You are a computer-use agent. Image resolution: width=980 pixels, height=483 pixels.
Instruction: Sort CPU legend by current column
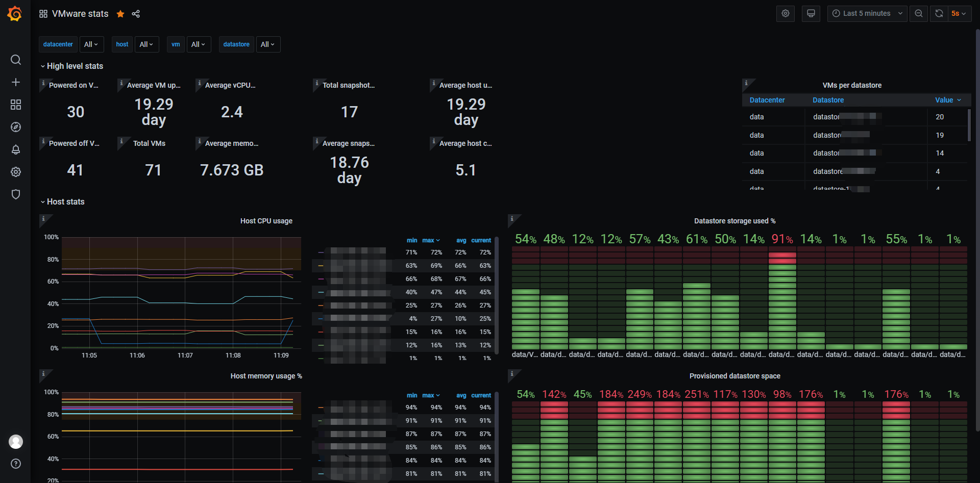(x=481, y=240)
